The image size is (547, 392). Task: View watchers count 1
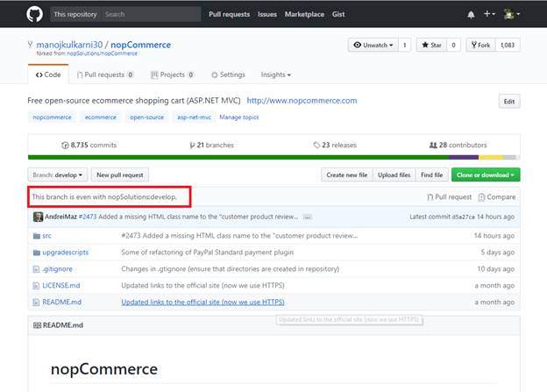[405, 45]
